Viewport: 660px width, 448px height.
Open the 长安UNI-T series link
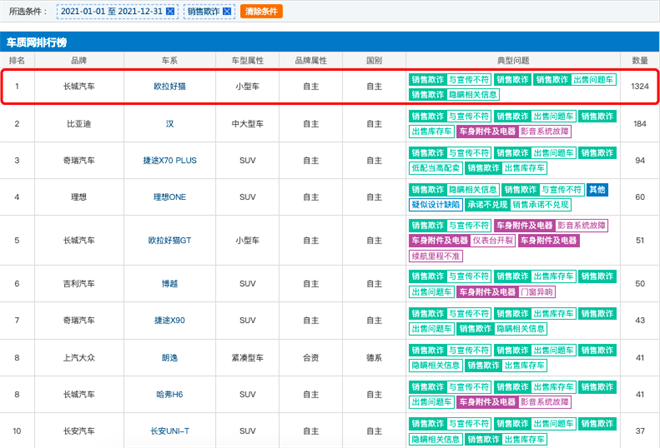tap(170, 431)
